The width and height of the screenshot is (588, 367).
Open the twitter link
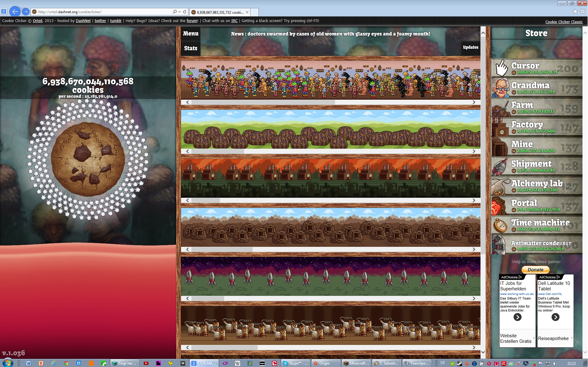pyautogui.click(x=100, y=21)
